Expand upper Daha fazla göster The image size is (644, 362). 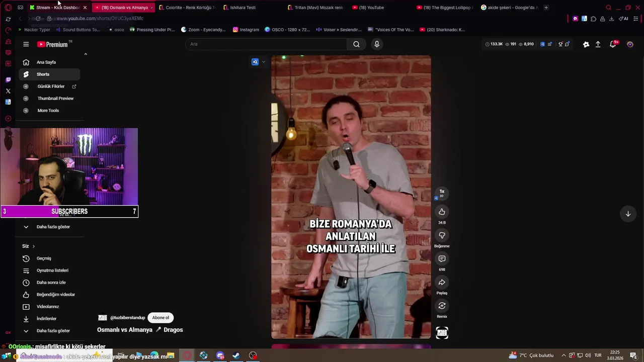pyautogui.click(x=49, y=227)
